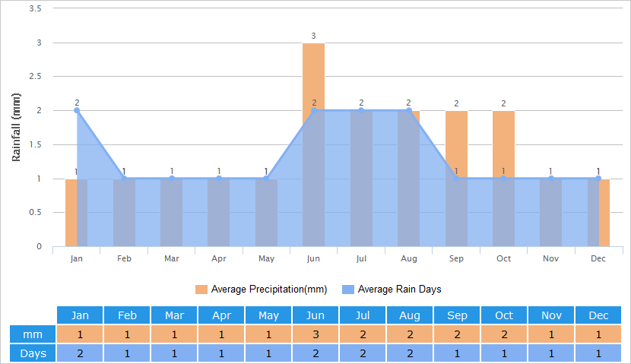Click the Sep column header in table
Screen dimensions: 631x364
click(x=456, y=315)
